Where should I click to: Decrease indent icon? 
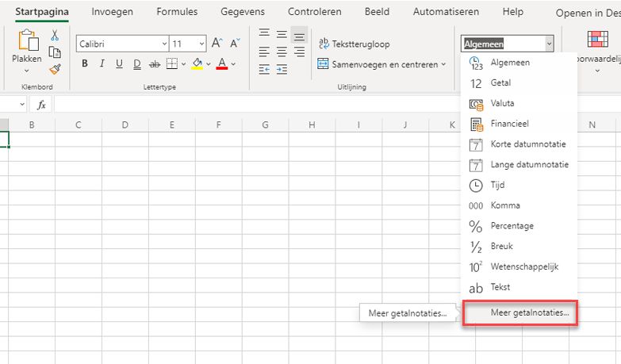click(x=264, y=69)
